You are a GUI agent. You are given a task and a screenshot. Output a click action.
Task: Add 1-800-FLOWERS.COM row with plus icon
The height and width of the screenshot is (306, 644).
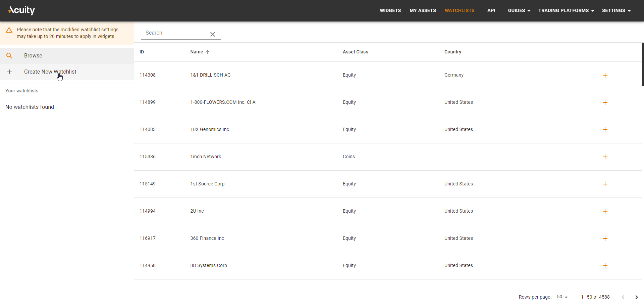[x=605, y=102]
